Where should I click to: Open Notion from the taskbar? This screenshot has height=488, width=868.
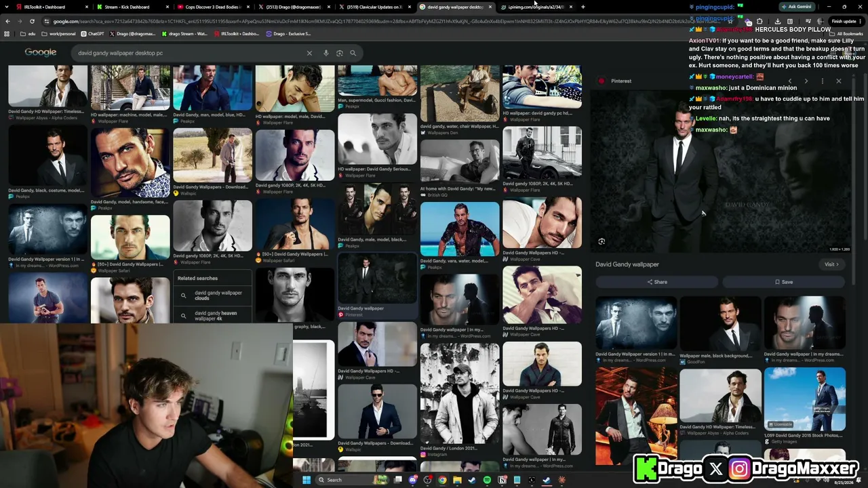pos(502,481)
